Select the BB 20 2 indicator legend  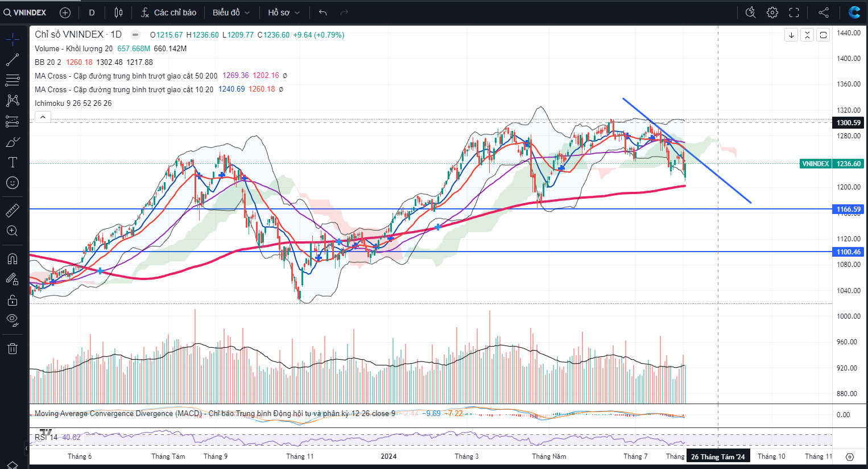pos(48,62)
